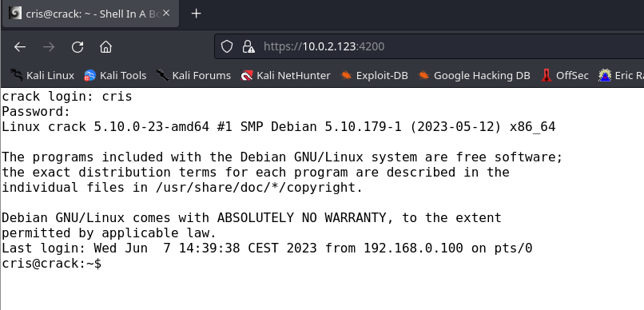This screenshot has width=644, height=310.
Task: Click the forward navigation arrow
Action: [49, 47]
